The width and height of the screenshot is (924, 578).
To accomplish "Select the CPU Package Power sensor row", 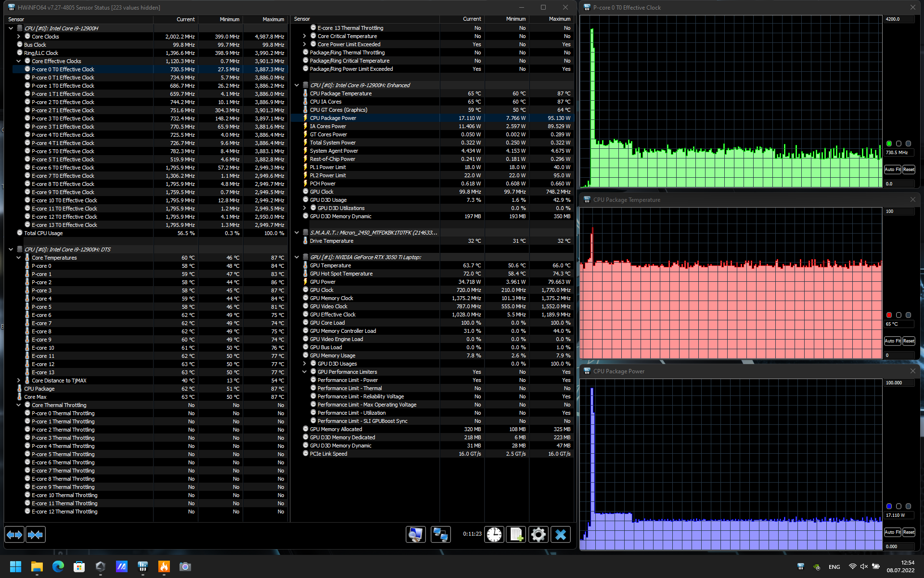I will (333, 118).
